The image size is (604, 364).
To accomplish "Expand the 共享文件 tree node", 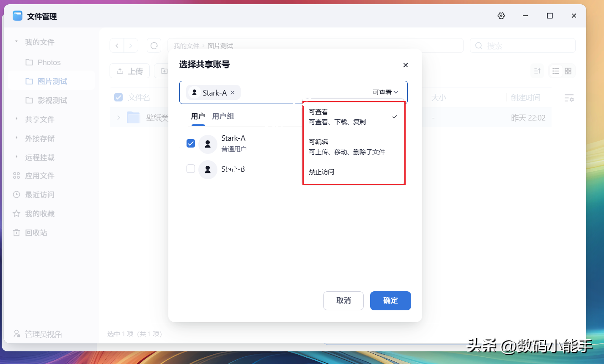I will pos(16,119).
